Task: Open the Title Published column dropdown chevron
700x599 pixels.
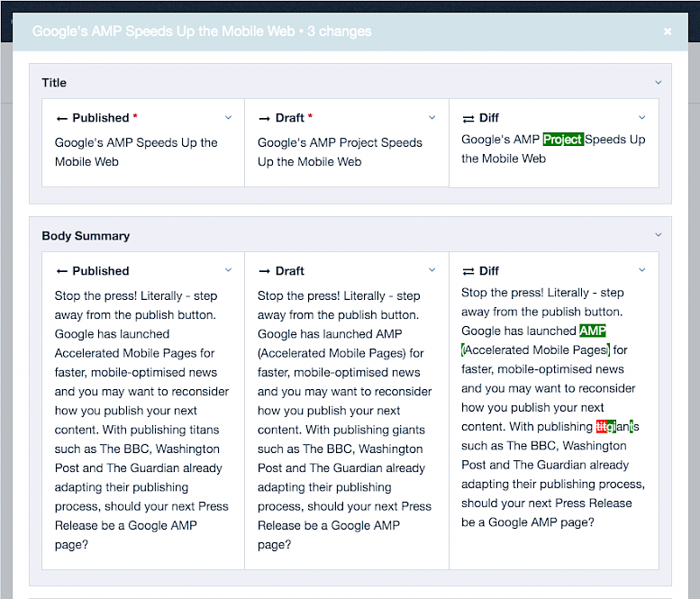Action: coord(228,118)
